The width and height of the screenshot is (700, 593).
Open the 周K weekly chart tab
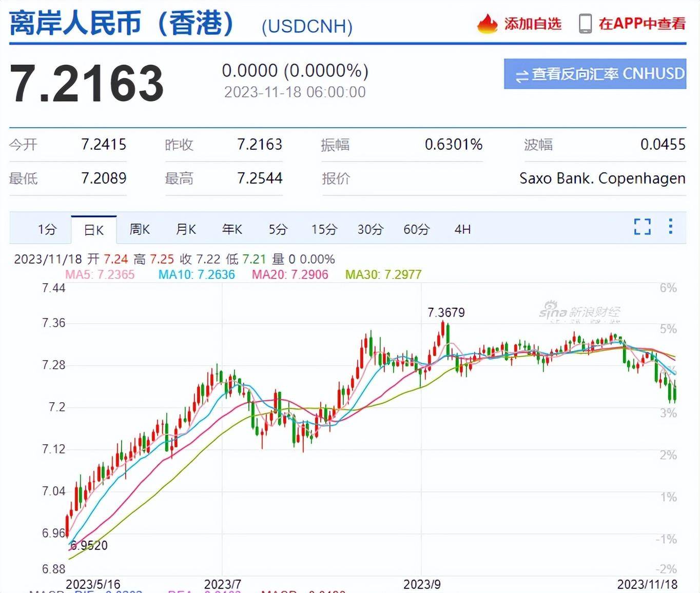(140, 229)
